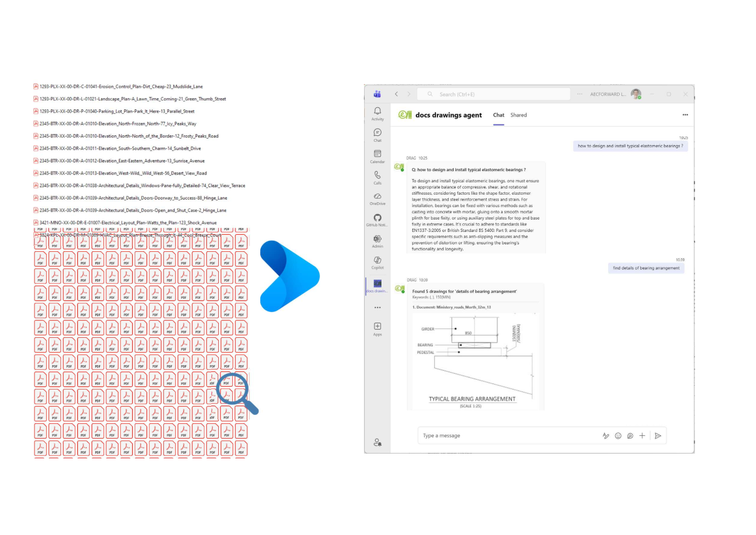Open the Doors-Doorway_to_Success PDF file

(x=130, y=198)
